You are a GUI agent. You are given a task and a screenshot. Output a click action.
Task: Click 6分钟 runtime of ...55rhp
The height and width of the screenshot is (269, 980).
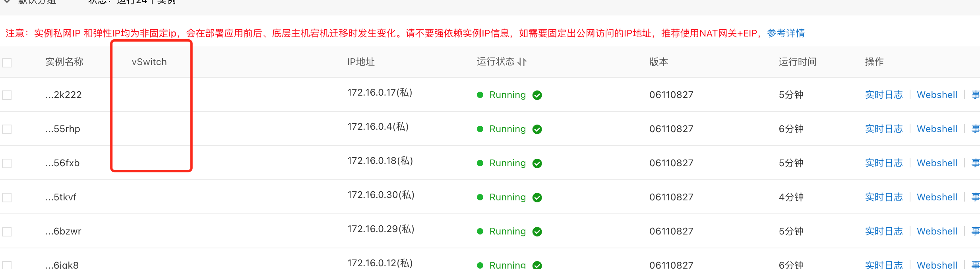791,129
